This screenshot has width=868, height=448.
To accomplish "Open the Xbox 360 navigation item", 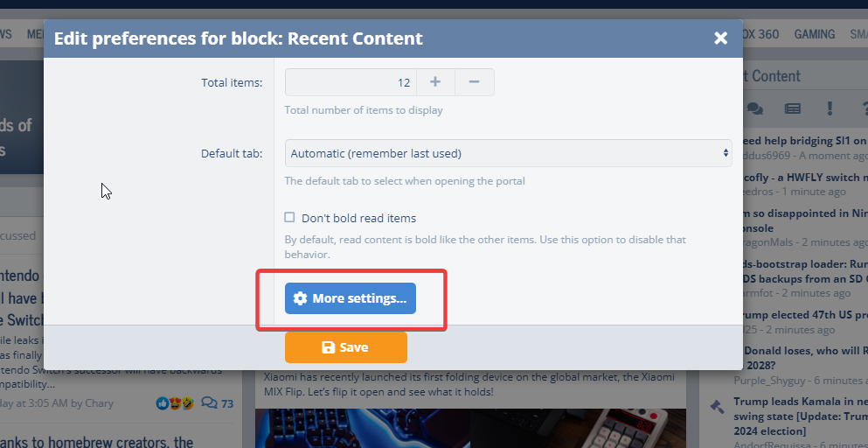I will point(760,34).
